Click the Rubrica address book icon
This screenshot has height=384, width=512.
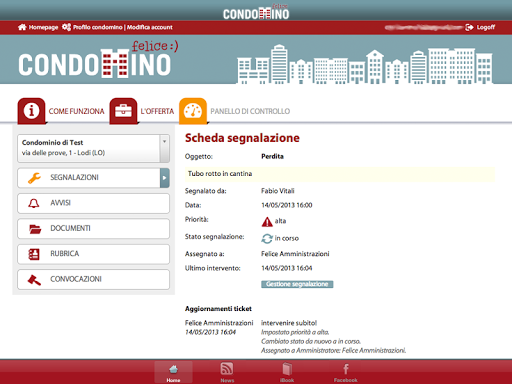pyautogui.click(x=34, y=254)
